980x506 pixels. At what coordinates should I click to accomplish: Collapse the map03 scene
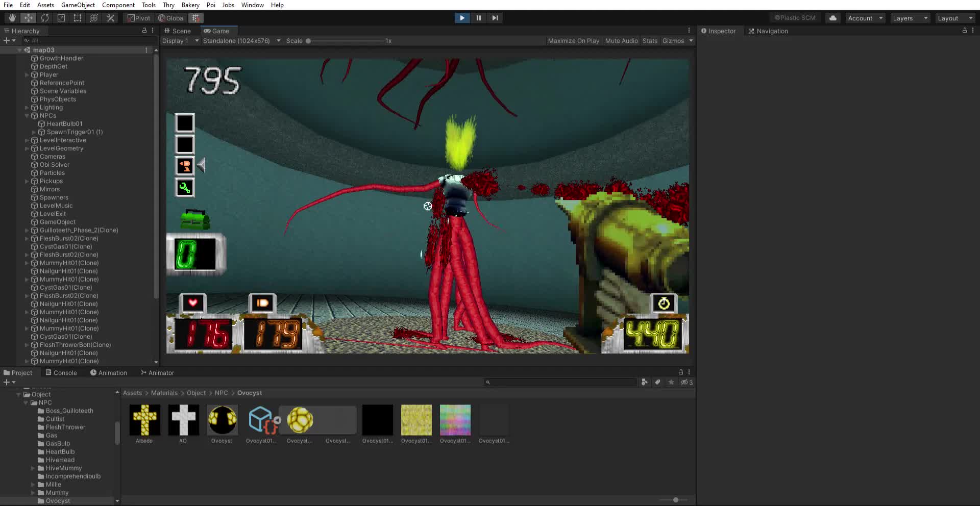coord(19,50)
